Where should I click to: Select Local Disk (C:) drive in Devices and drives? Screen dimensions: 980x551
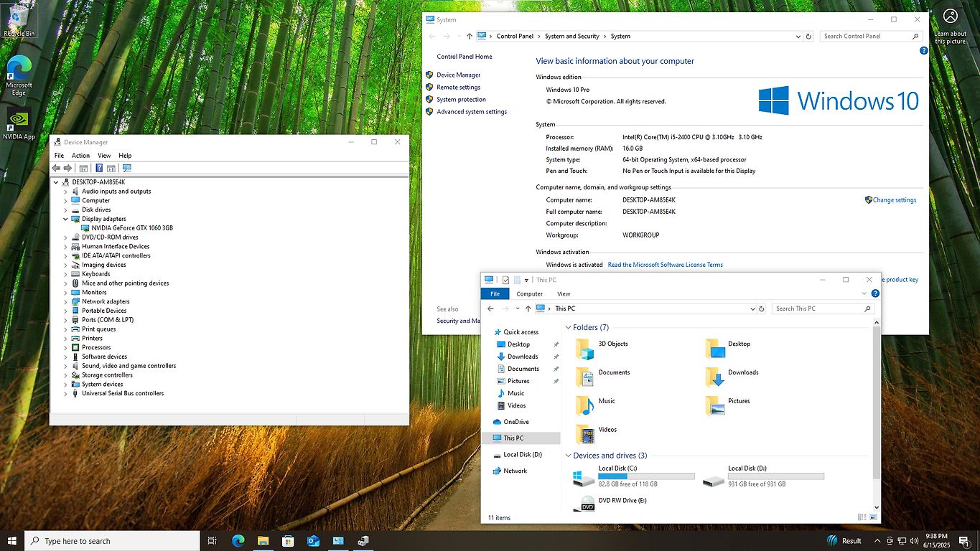(634, 476)
